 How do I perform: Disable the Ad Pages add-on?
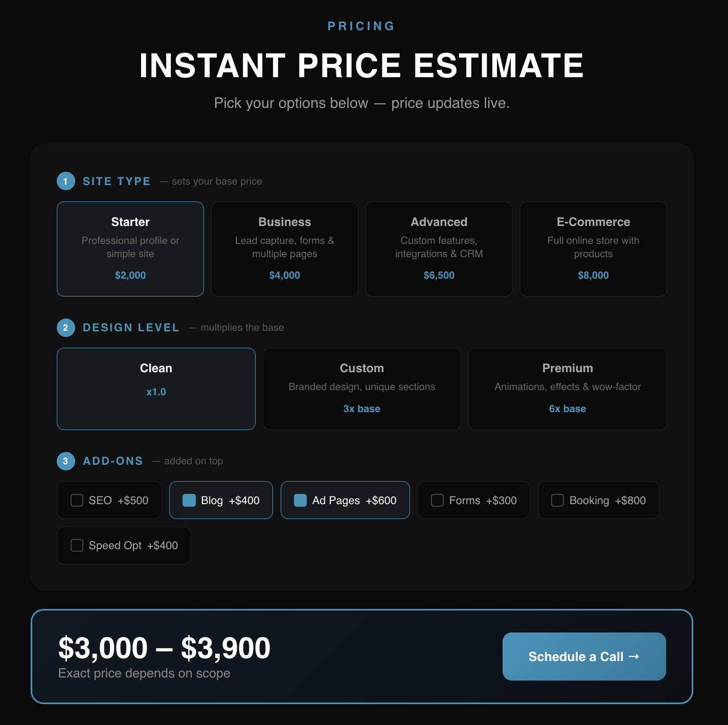coord(301,500)
